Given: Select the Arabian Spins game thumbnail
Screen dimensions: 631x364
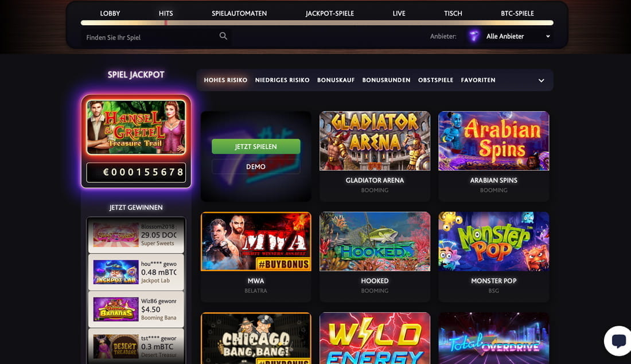Looking at the screenshot, I should point(494,141).
